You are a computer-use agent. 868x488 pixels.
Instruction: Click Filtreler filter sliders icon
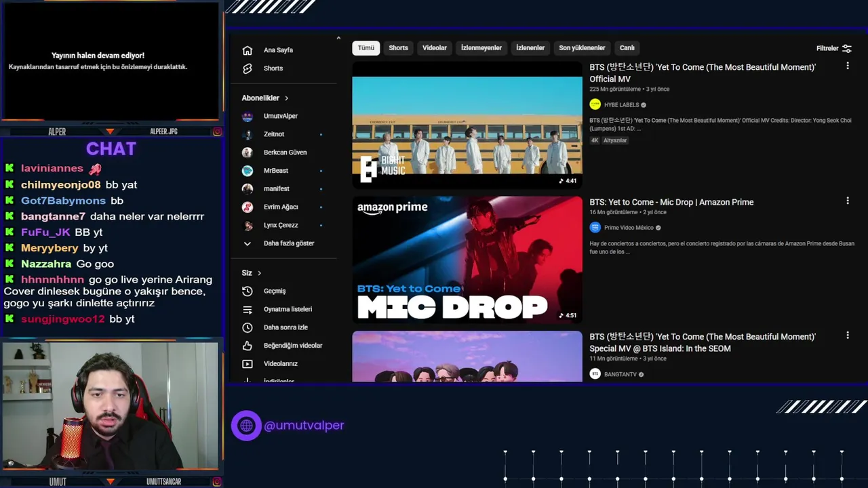(x=846, y=48)
